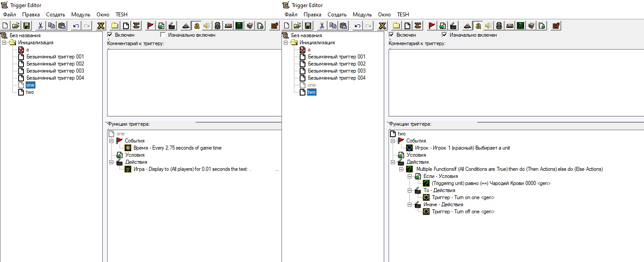The height and width of the screenshot is (262, 644).
Task: Uncheck 'Изначально включен' in right window
Action: [x=444, y=35]
